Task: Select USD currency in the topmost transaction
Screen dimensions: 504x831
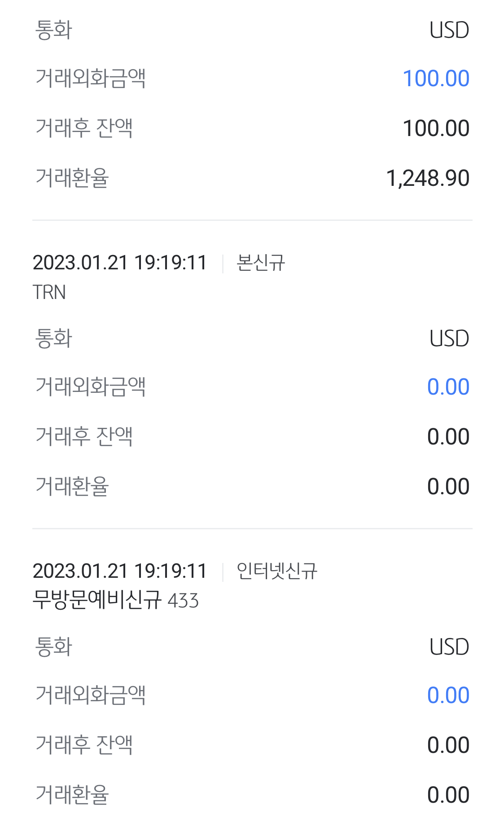Action: pyautogui.click(x=449, y=30)
